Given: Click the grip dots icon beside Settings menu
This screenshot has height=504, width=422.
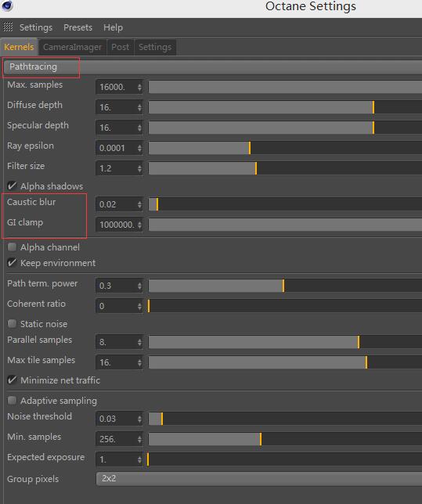Looking at the screenshot, I should (8, 27).
